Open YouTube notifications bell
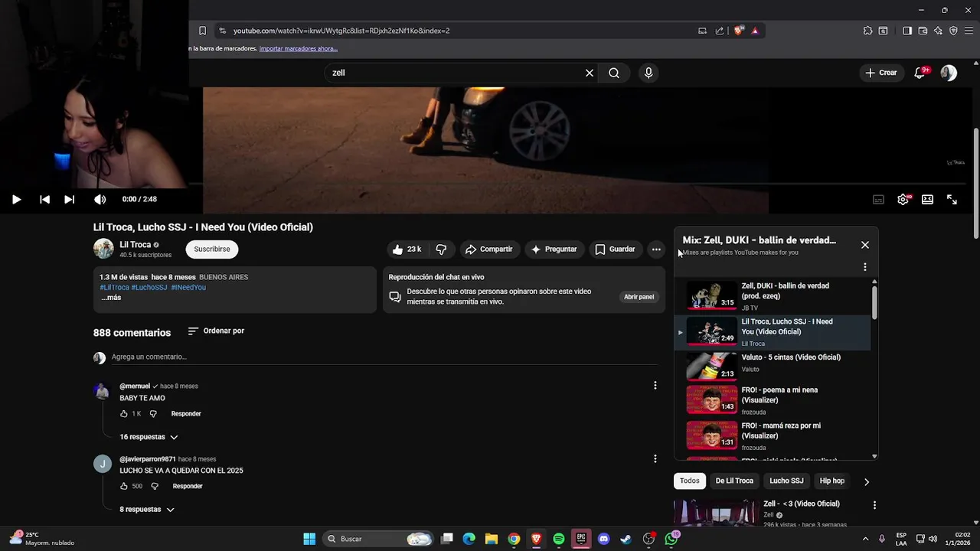 (920, 73)
